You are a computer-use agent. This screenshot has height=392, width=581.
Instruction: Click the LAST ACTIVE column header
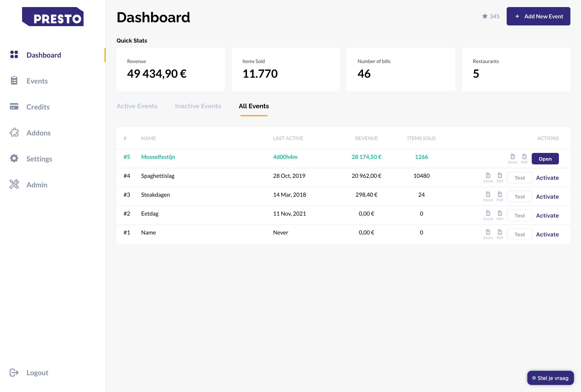(x=288, y=138)
